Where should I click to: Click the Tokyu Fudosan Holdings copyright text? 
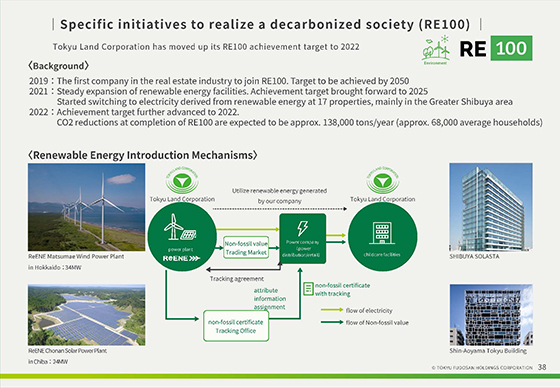[x=482, y=367]
